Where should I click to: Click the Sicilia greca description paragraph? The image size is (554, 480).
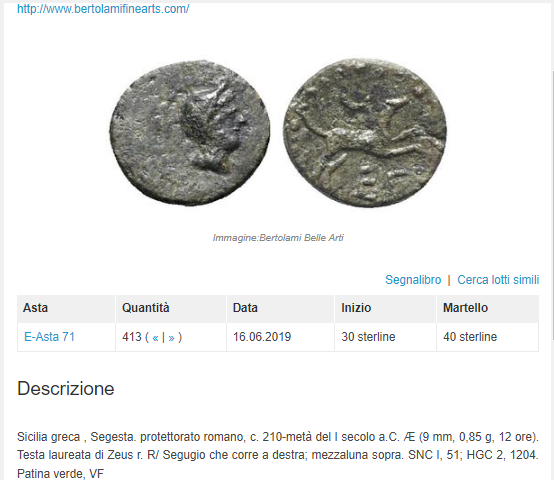pos(278,455)
